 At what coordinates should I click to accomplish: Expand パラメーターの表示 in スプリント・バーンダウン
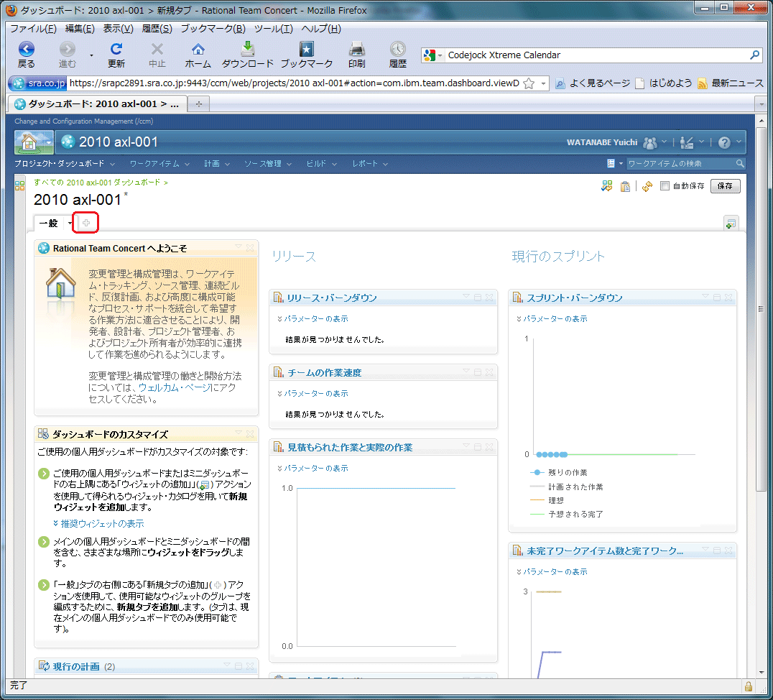coord(552,318)
